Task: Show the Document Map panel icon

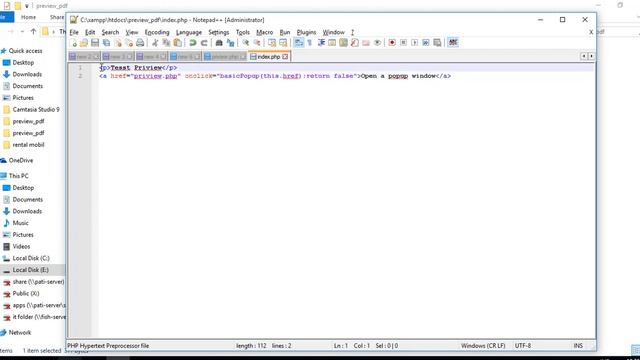Action: (343, 43)
